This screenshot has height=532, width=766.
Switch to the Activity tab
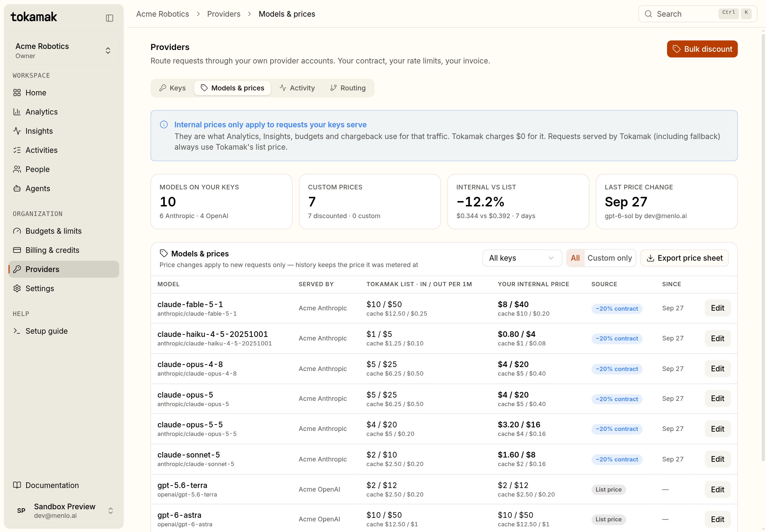(297, 88)
